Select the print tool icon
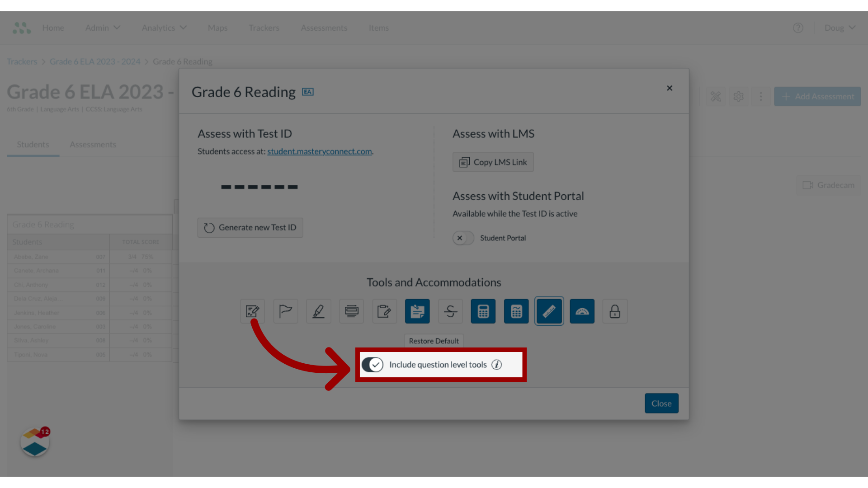 click(351, 311)
